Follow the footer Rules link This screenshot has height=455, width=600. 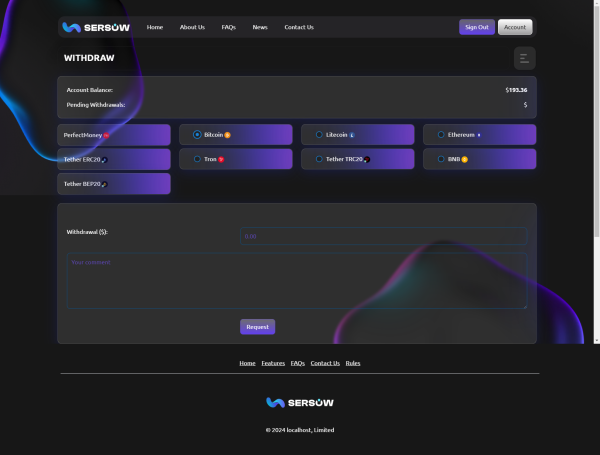pyautogui.click(x=353, y=363)
